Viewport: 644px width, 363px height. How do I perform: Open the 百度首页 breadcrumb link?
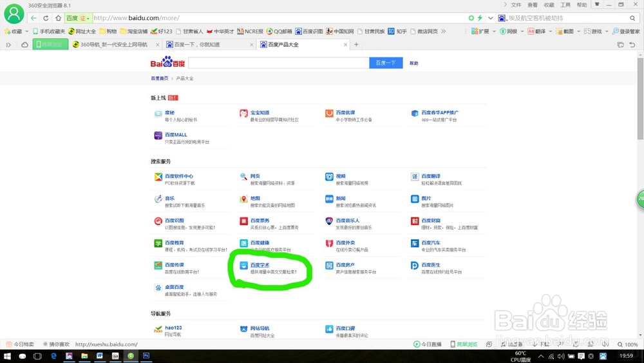159,78
